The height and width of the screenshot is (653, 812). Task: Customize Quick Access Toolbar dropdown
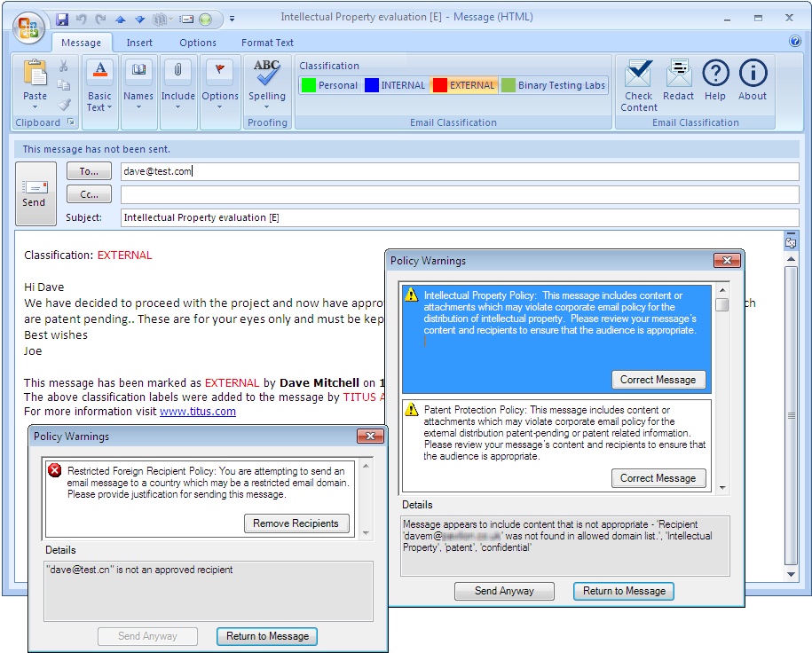point(232,20)
